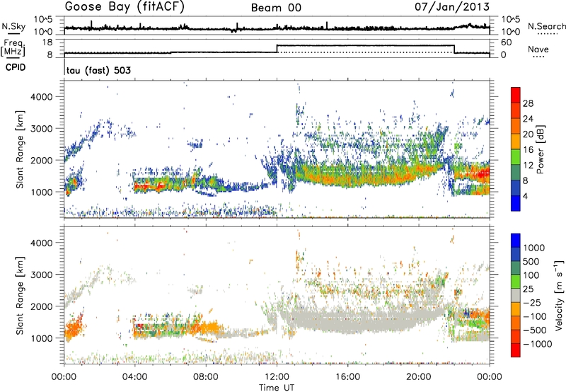Click the blue bottom of power colorbar
Screen dimensions: 566x392
click(516, 204)
